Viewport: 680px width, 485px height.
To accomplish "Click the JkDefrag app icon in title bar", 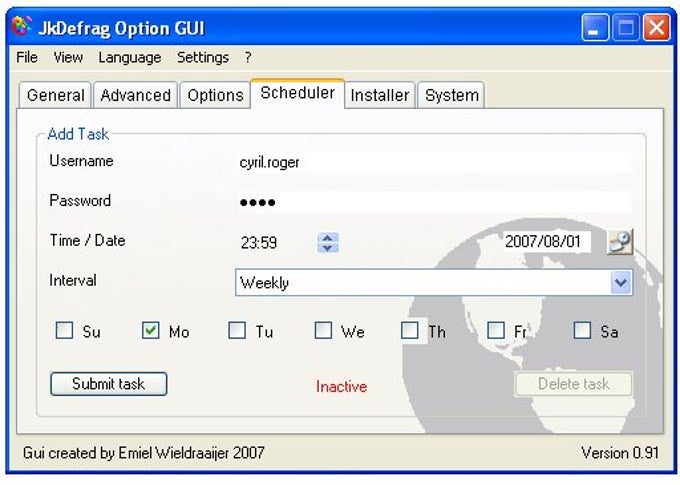I will 22,27.
